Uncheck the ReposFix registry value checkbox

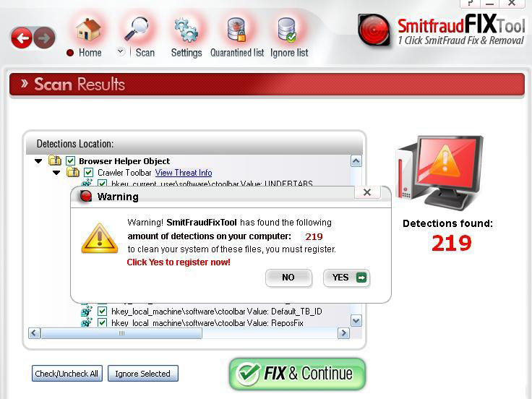coord(102,322)
